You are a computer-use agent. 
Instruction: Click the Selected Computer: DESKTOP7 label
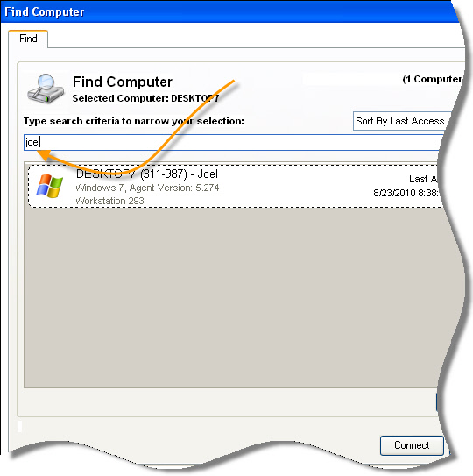(145, 98)
